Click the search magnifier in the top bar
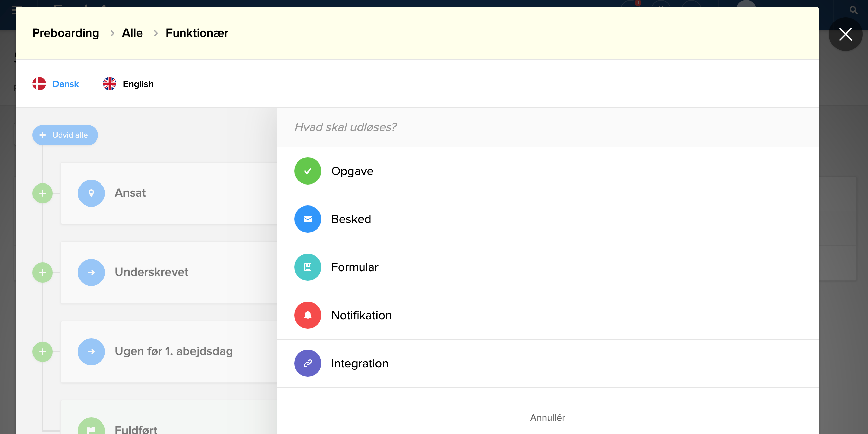868x434 pixels. pyautogui.click(x=853, y=10)
